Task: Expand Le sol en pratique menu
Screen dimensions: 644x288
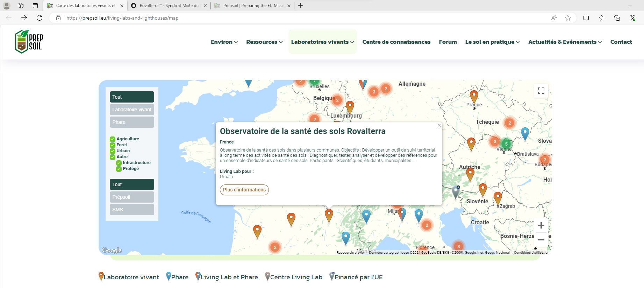Action: pyautogui.click(x=492, y=42)
